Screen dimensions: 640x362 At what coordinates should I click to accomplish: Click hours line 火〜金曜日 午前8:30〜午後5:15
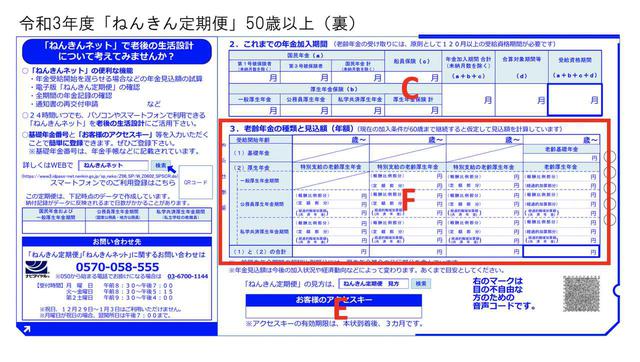point(119,292)
